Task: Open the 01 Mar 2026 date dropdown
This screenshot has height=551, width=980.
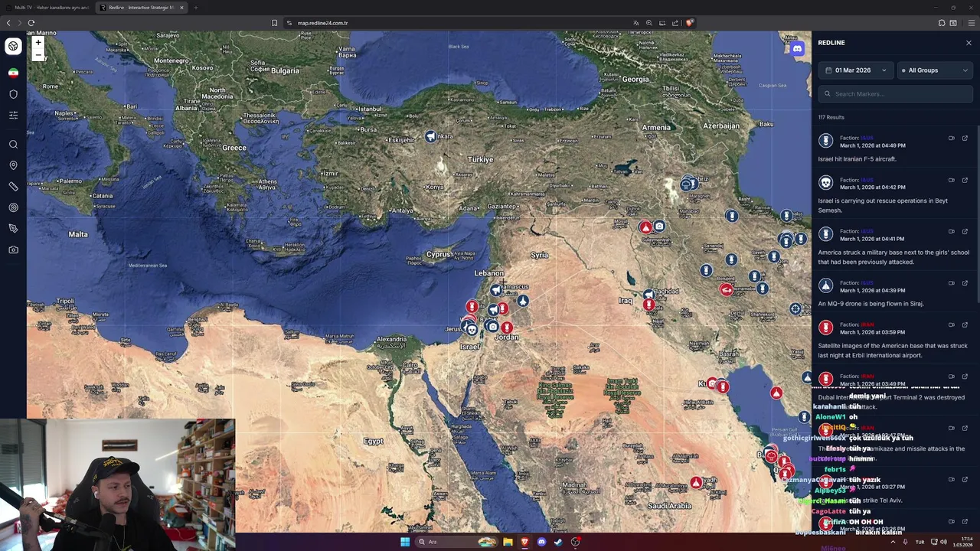Action: coord(855,70)
